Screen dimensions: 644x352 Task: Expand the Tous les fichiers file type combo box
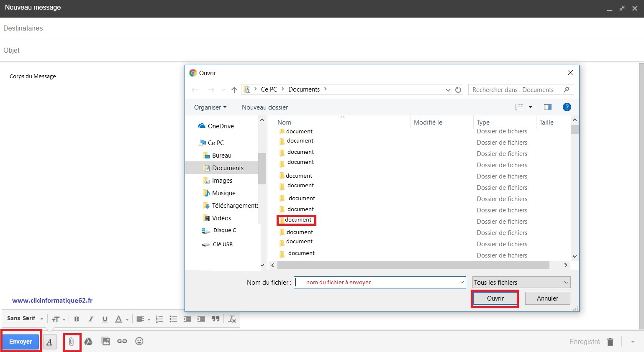click(x=521, y=283)
